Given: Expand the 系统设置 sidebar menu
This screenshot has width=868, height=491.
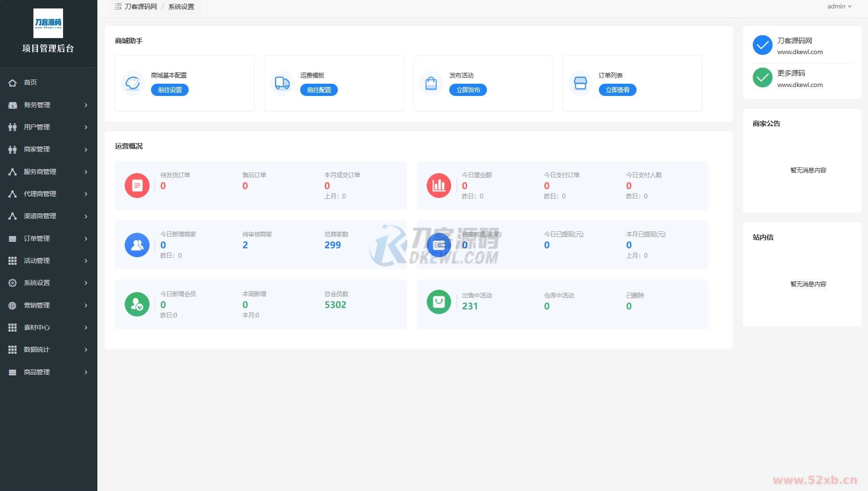Looking at the screenshot, I should [48, 283].
